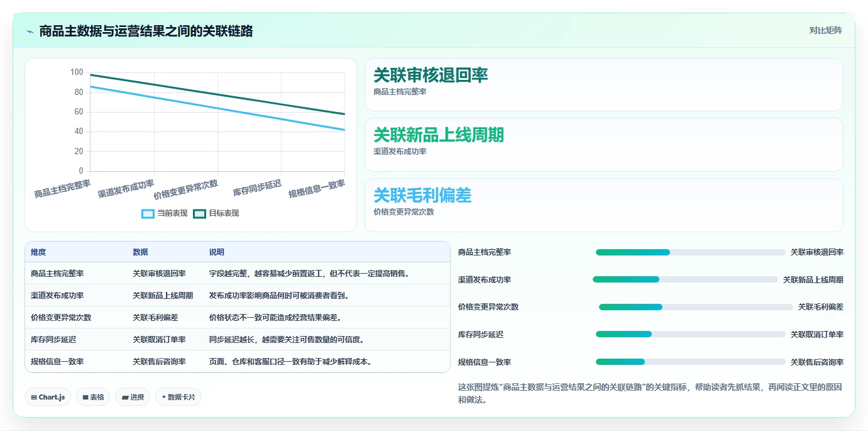Click the Chart.js tag chip
This screenshot has height=431, width=868.
(48, 397)
